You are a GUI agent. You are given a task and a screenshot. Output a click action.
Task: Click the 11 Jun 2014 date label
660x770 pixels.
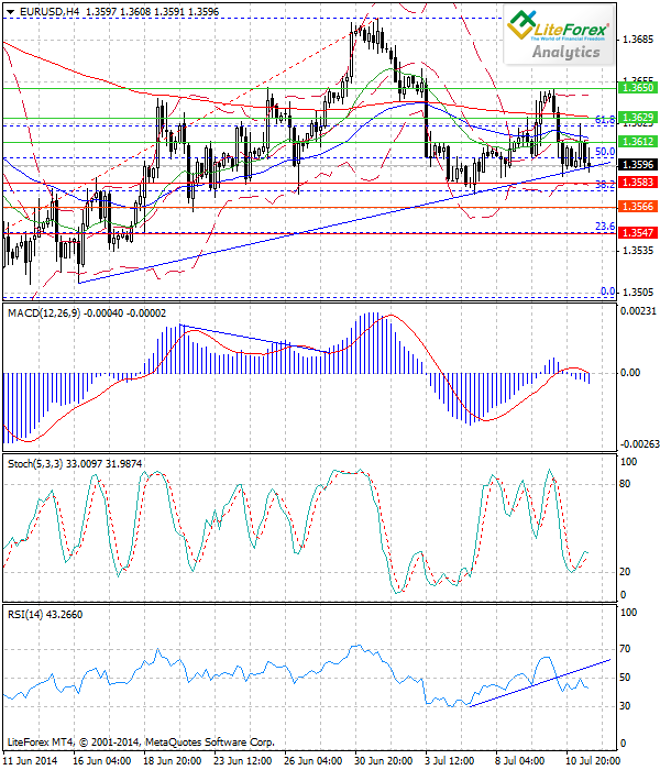[30, 761]
